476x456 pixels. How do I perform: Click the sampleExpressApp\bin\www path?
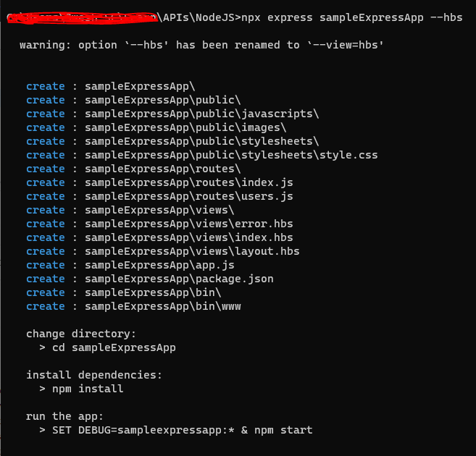coord(163,306)
